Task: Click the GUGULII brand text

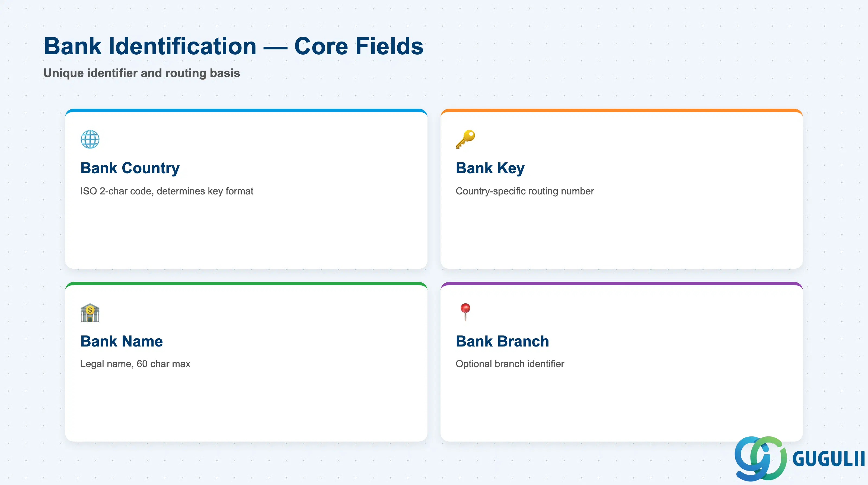Action: point(829,459)
